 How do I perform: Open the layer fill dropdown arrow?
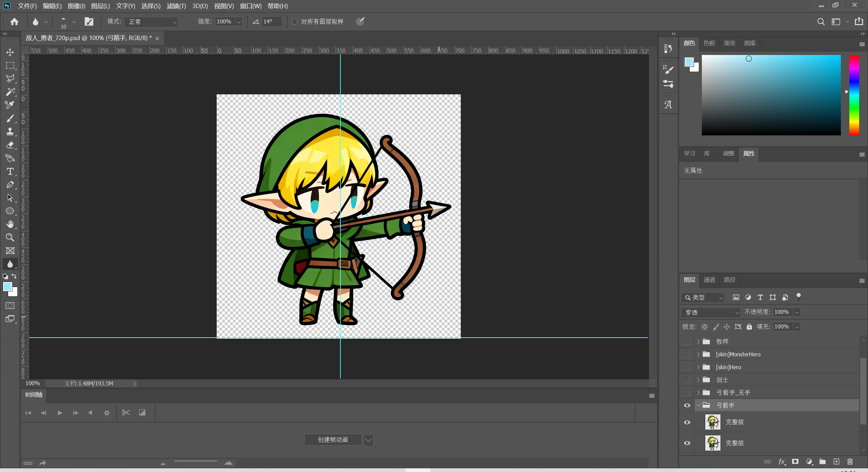click(x=797, y=327)
